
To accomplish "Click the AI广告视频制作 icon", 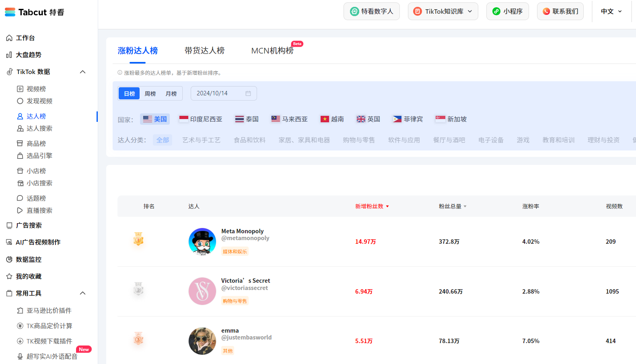I will [9, 242].
